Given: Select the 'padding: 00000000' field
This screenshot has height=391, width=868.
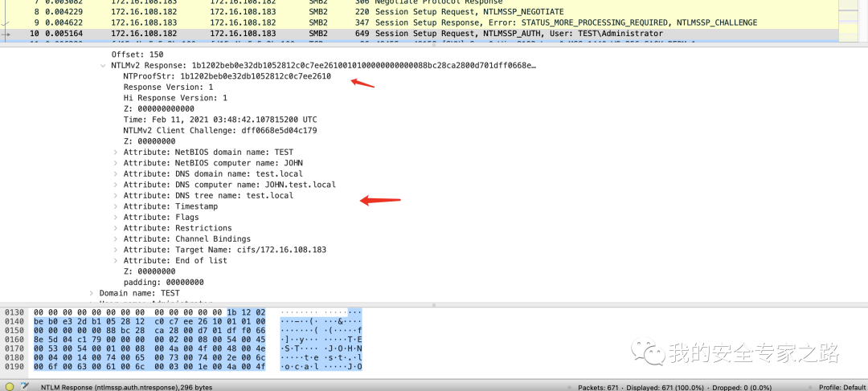Looking at the screenshot, I should click(x=164, y=282).
